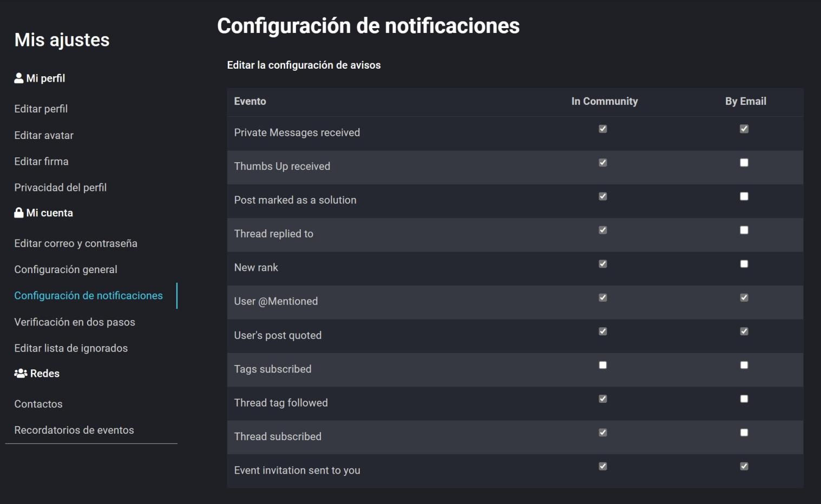
Task: Open Editar lista de ignorados
Action: 71,348
